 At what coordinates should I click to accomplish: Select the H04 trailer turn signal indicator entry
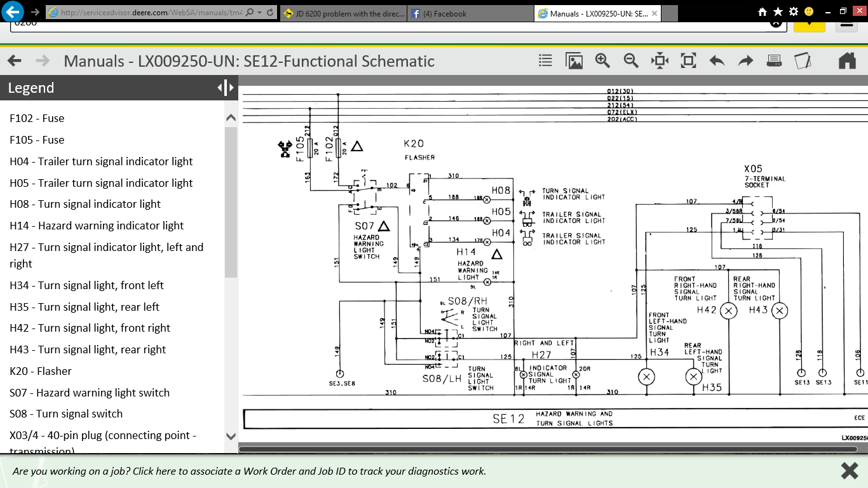101,161
